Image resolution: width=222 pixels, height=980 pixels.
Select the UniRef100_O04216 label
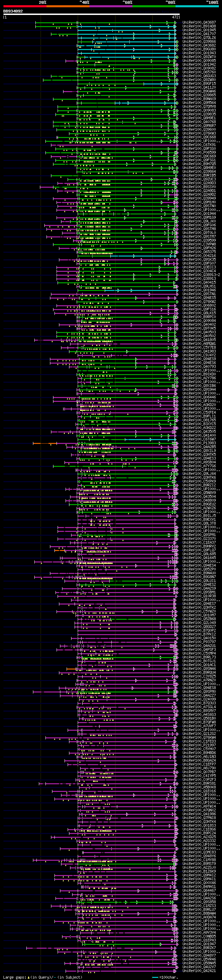point(199,256)
